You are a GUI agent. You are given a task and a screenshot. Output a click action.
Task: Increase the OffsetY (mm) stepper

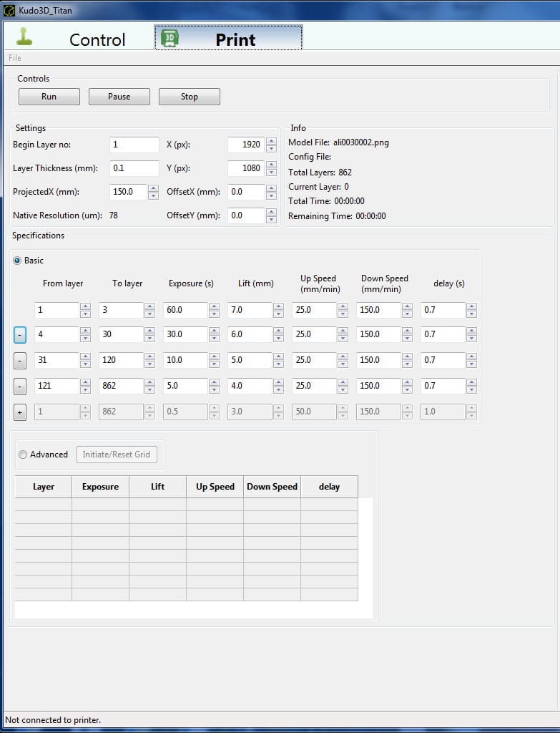271,212
